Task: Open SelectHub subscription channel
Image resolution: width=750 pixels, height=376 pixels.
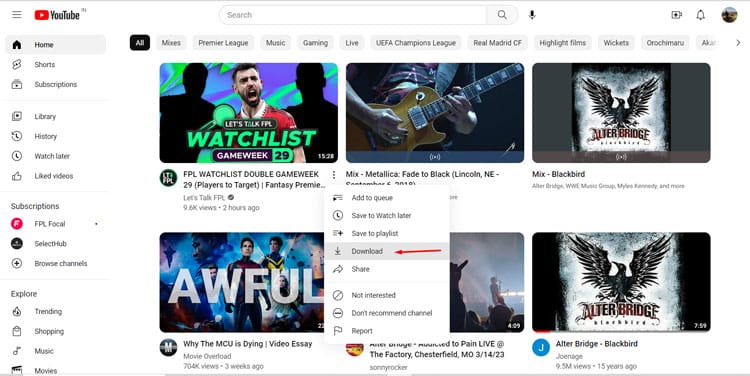Action: [55, 243]
